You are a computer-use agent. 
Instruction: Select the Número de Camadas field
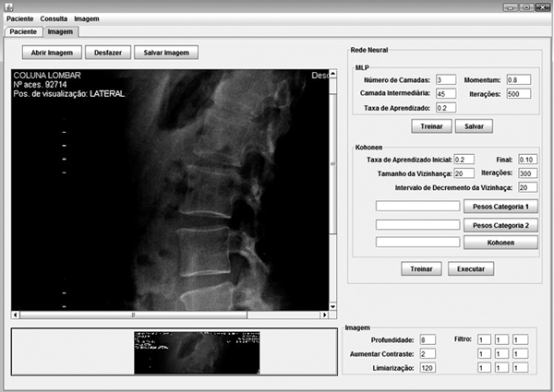[x=445, y=80]
